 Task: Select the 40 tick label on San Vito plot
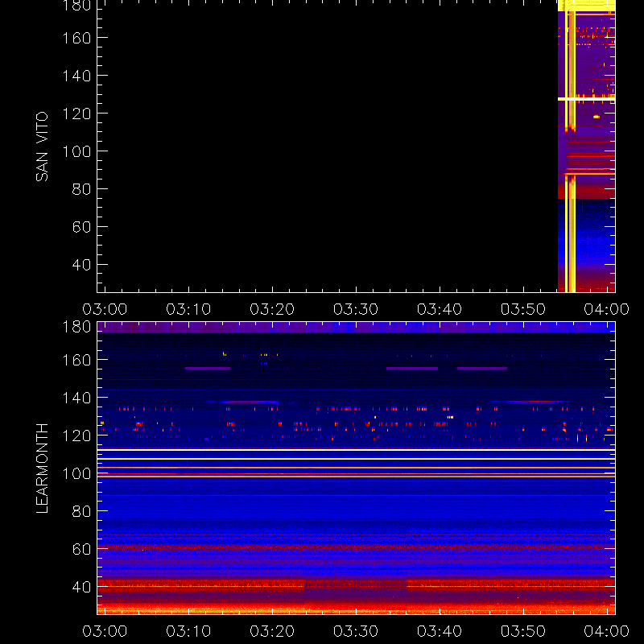81,265
